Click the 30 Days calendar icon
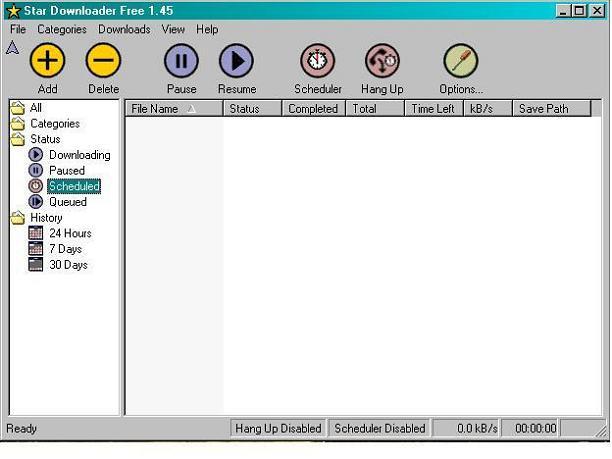 tap(36, 264)
